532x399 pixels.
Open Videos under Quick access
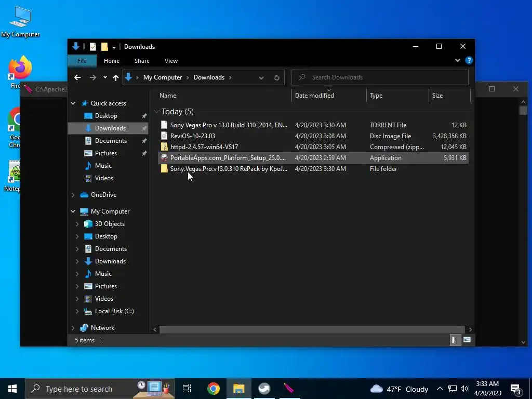pyautogui.click(x=104, y=178)
